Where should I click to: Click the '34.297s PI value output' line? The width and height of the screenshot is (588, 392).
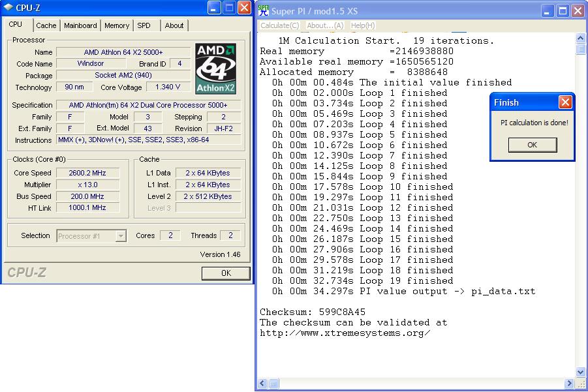pos(404,291)
